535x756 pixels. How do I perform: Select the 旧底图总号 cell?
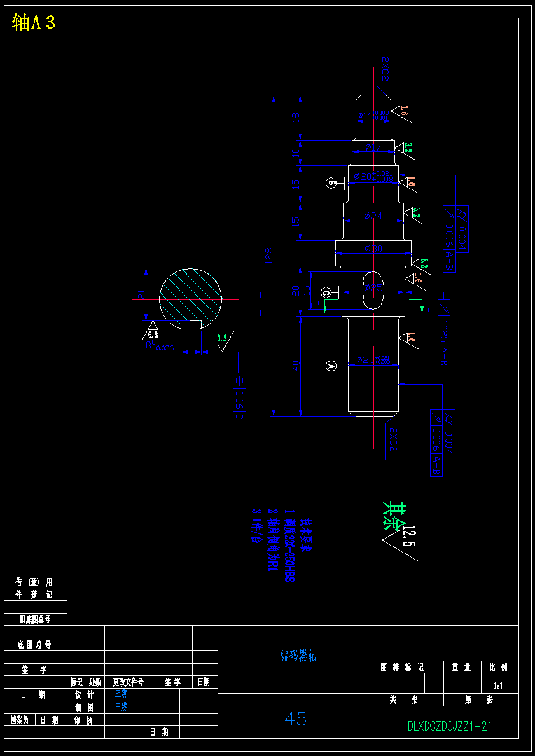(36, 619)
